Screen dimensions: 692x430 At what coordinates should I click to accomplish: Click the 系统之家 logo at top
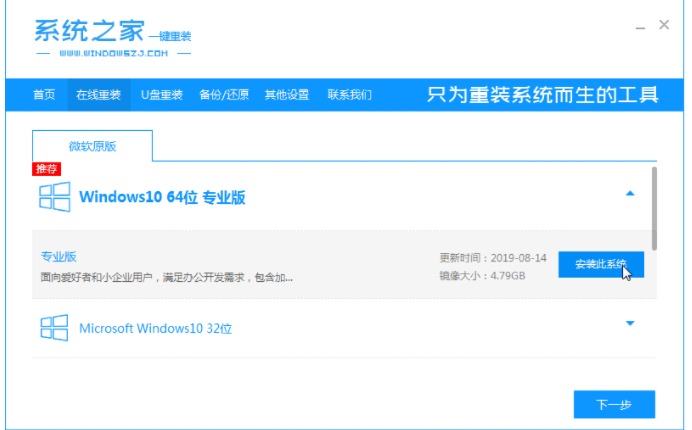(x=113, y=38)
